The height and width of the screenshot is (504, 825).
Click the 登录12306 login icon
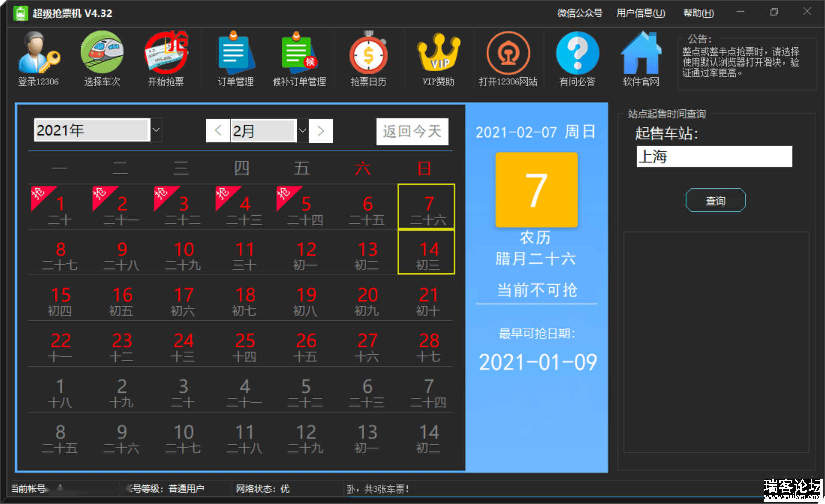[39, 59]
